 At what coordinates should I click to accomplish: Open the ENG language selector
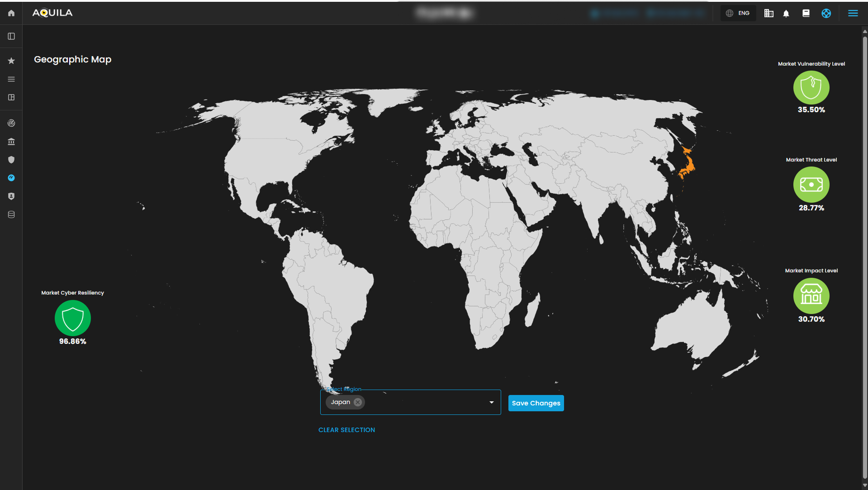coord(738,13)
